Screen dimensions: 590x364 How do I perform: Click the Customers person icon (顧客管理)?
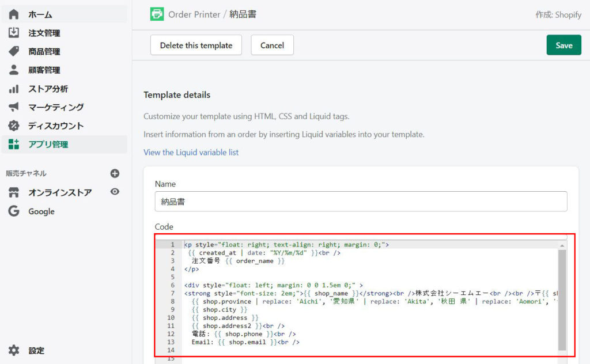click(14, 70)
